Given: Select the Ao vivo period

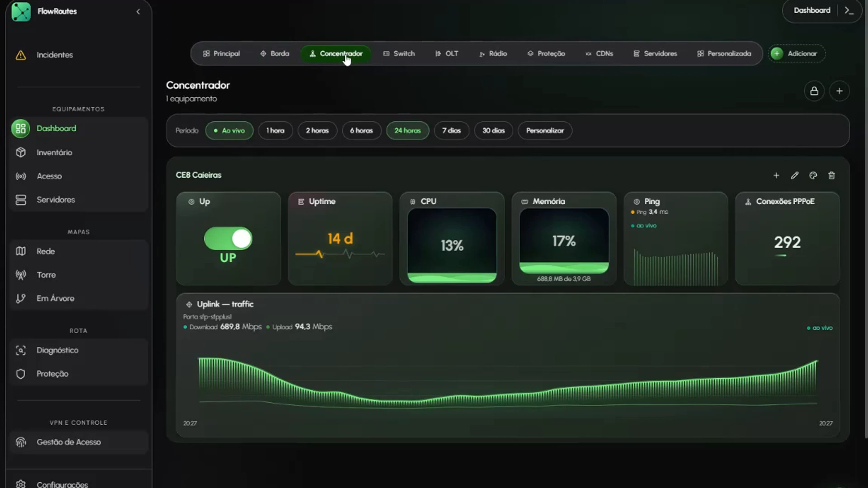Looking at the screenshot, I should (229, 131).
